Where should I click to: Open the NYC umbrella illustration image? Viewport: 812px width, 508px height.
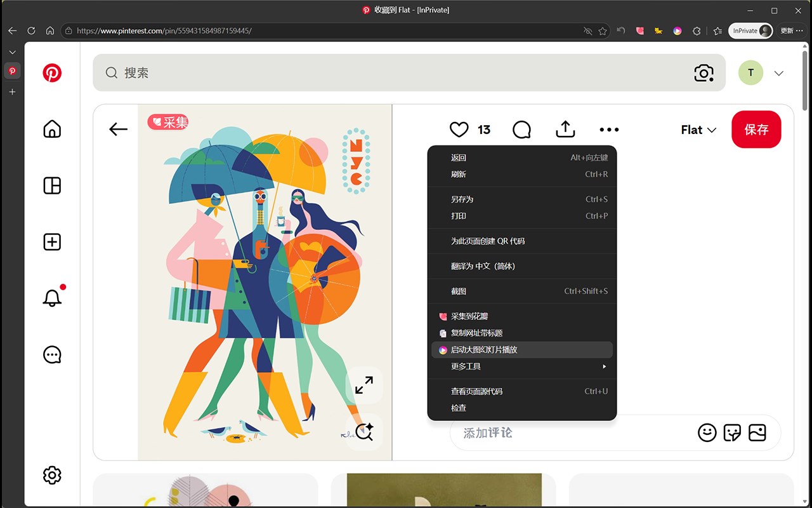coord(265,282)
